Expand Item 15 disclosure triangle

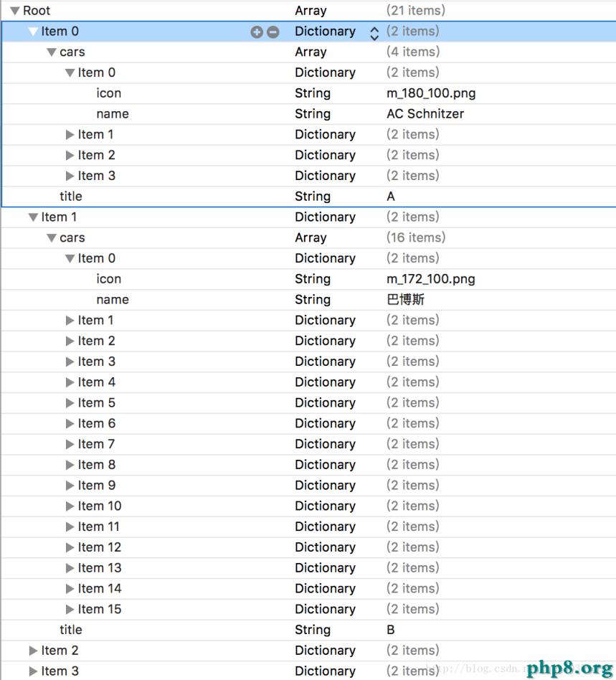70,610
